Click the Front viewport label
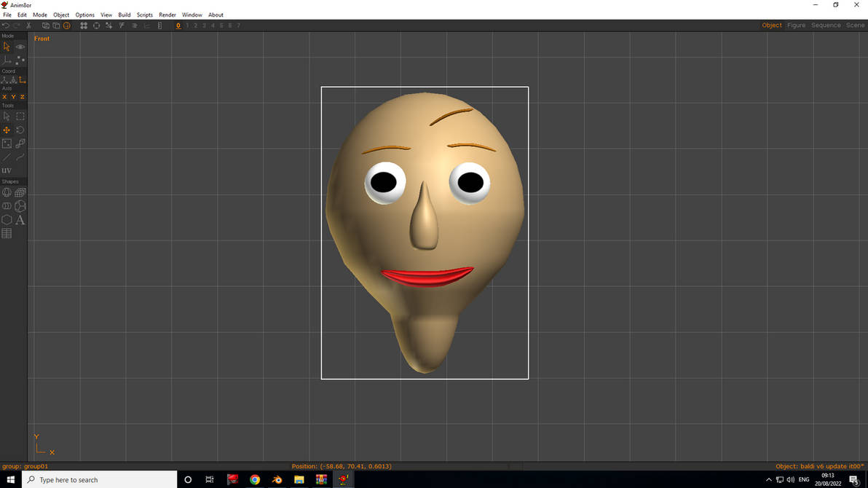The image size is (868, 488). (42, 39)
